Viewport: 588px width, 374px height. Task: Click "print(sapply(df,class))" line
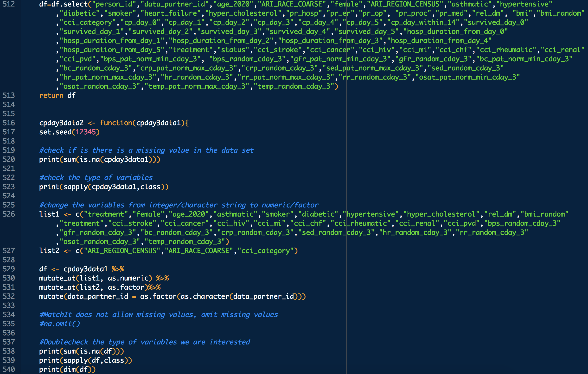85,360
